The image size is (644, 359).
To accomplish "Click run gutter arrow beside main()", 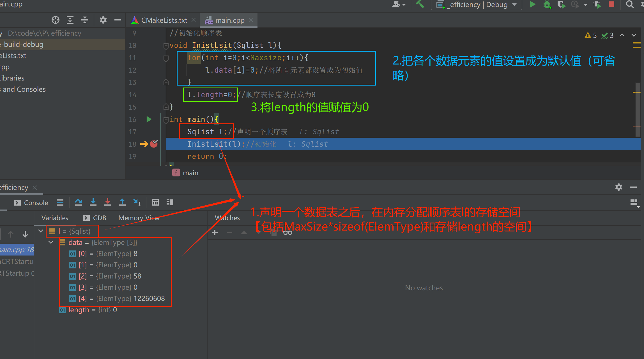I will pos(149,119).
